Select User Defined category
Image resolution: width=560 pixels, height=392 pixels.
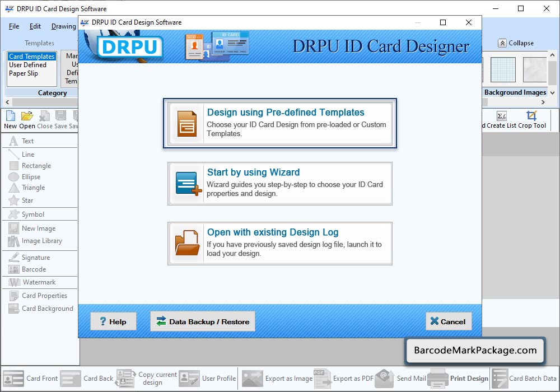tap(28, 65)
